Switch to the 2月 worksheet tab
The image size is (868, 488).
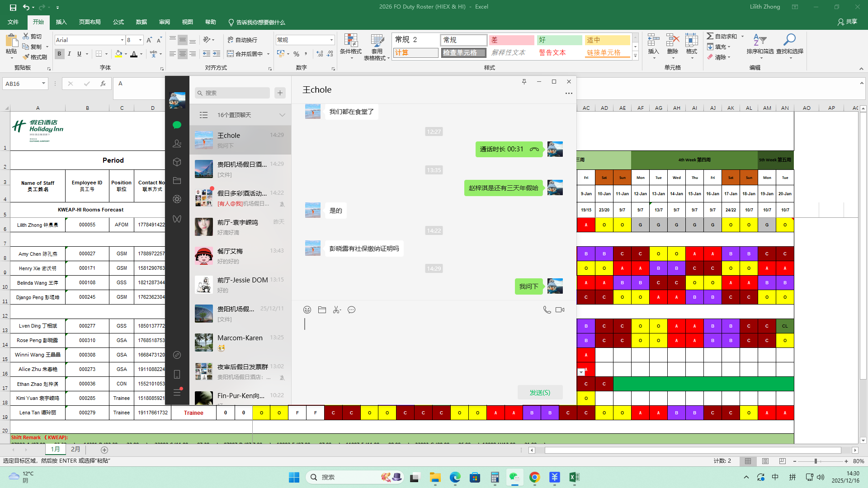pyautogui.click(x=75, y=450)
